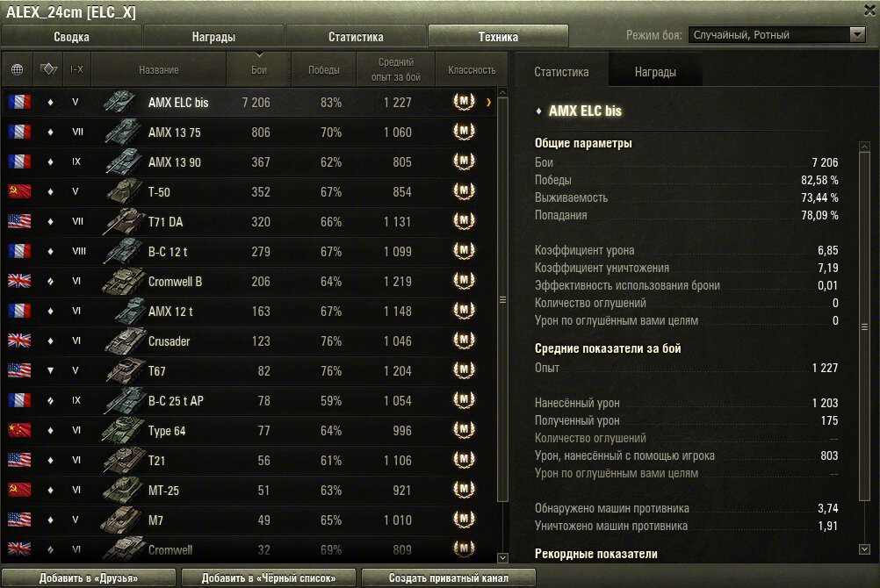Click Soviet flag in T-50 row
The width and height of the screenshot is (880, 588).
coord(19,191)
